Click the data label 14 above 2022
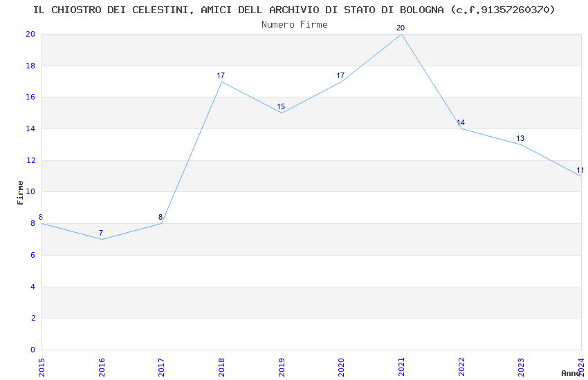Screen dimensions: 588x380 click(461, 122)
